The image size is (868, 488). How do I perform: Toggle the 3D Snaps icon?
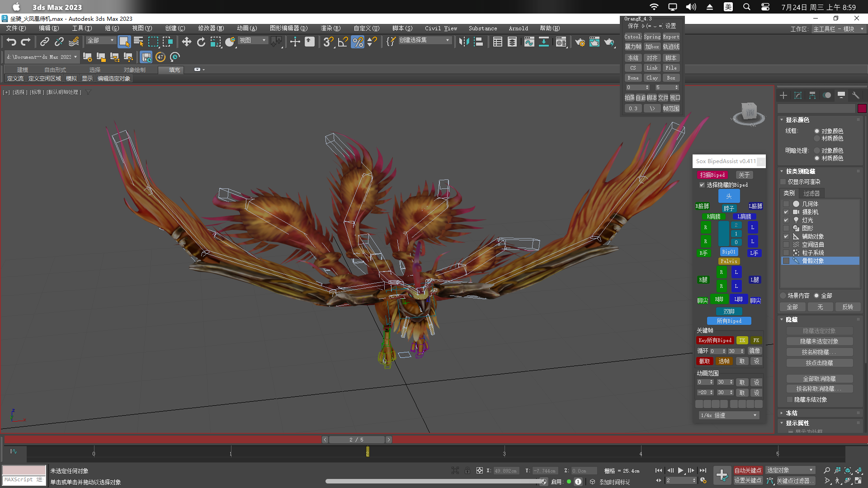[328, 42]
